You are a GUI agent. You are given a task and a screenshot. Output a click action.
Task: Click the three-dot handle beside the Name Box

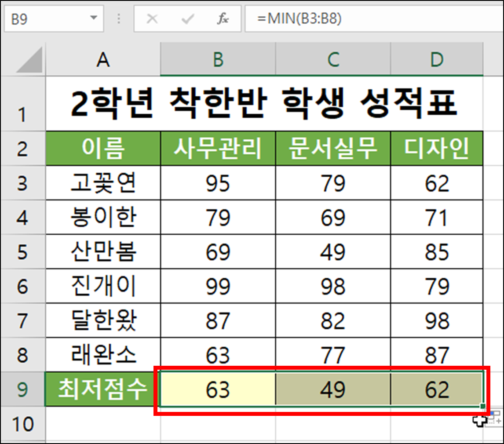118,18
